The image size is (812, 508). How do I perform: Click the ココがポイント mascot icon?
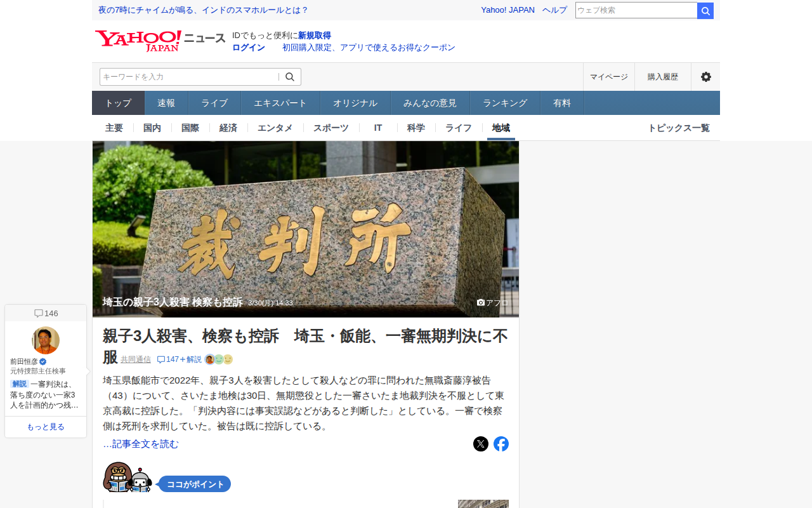[x=128, y=478]
